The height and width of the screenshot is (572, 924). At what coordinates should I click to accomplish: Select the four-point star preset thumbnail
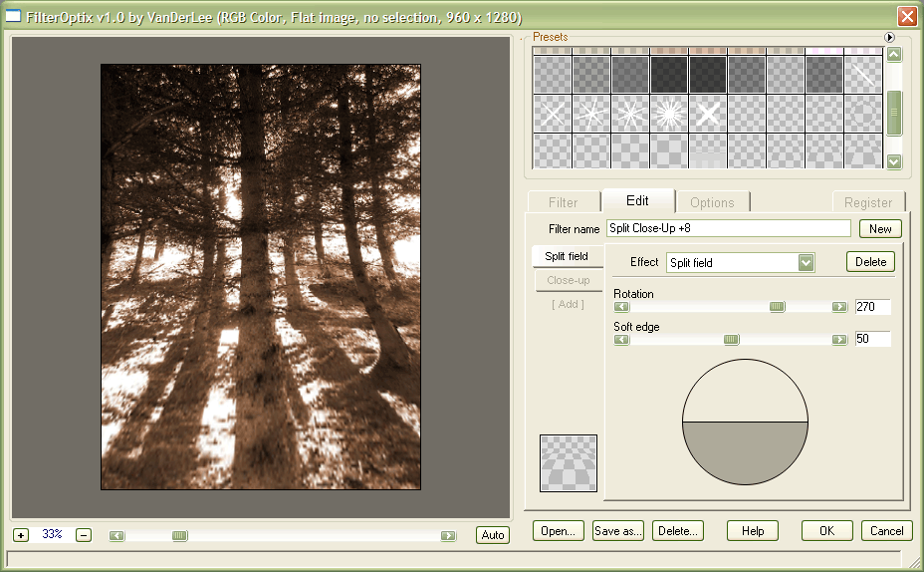coord(552,114)
